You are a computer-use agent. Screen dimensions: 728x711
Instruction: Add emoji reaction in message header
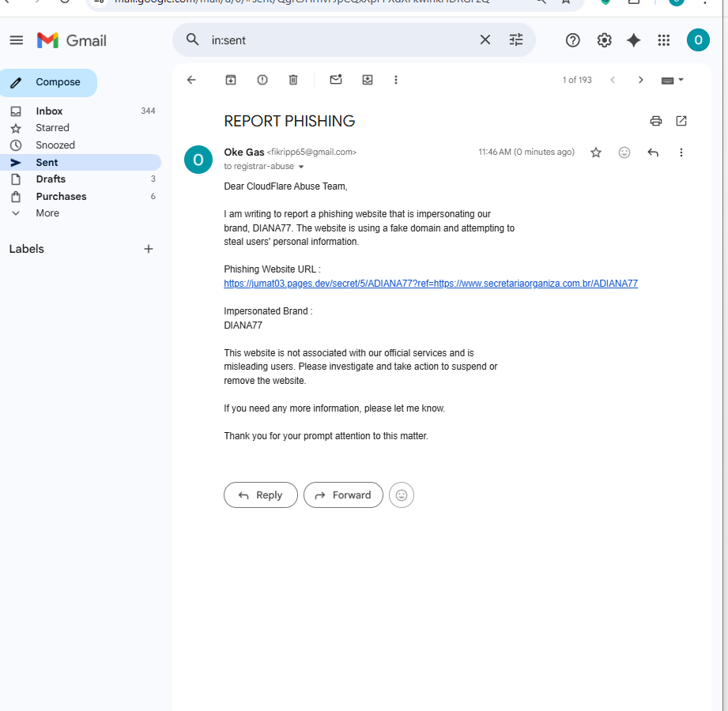coord(624,152)
